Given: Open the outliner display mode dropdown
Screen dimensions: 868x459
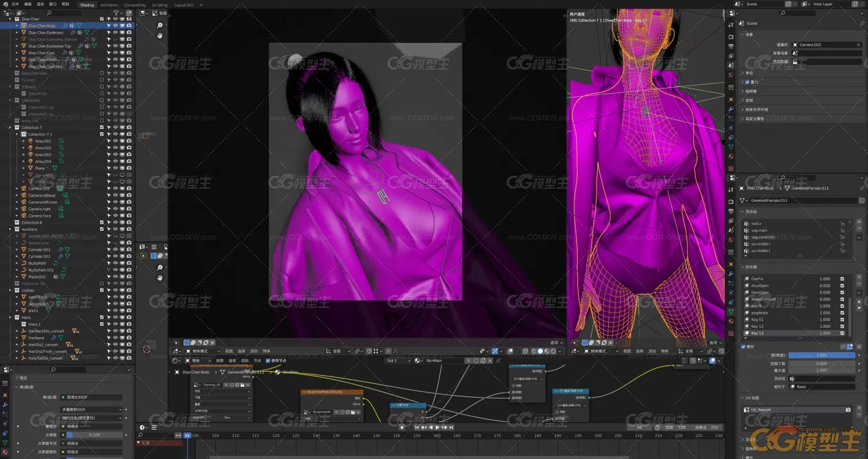Looking at the screenshot, I should click(21, 12).
